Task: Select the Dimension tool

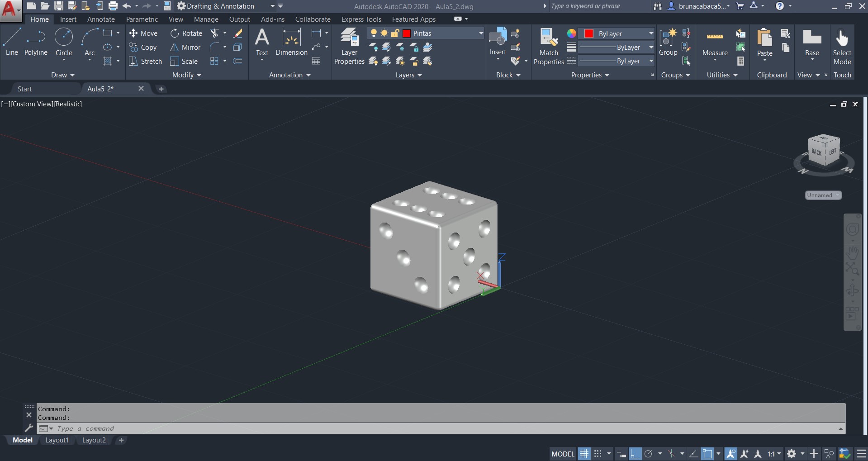Action: pos(291,42)
